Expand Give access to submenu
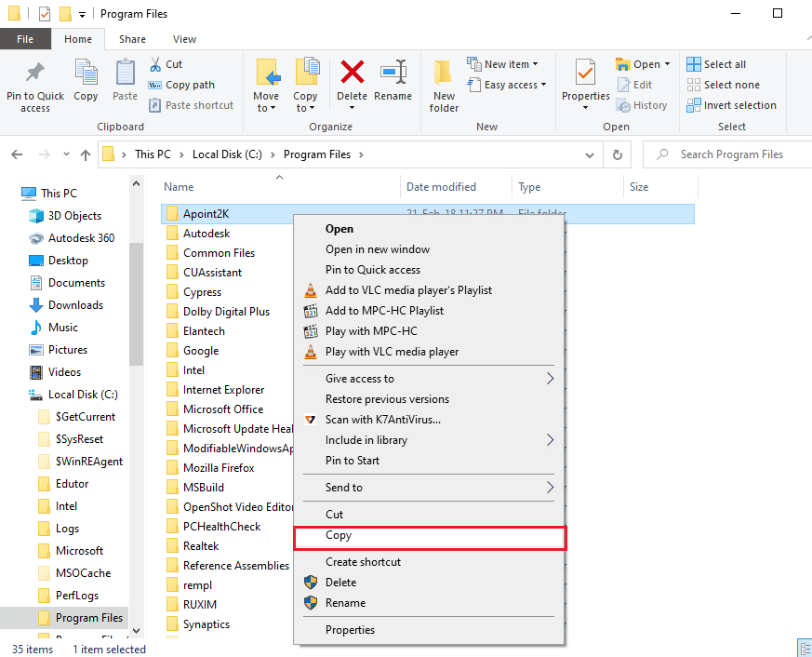This screenshot has width=812, height=657. tap(550, 379)
